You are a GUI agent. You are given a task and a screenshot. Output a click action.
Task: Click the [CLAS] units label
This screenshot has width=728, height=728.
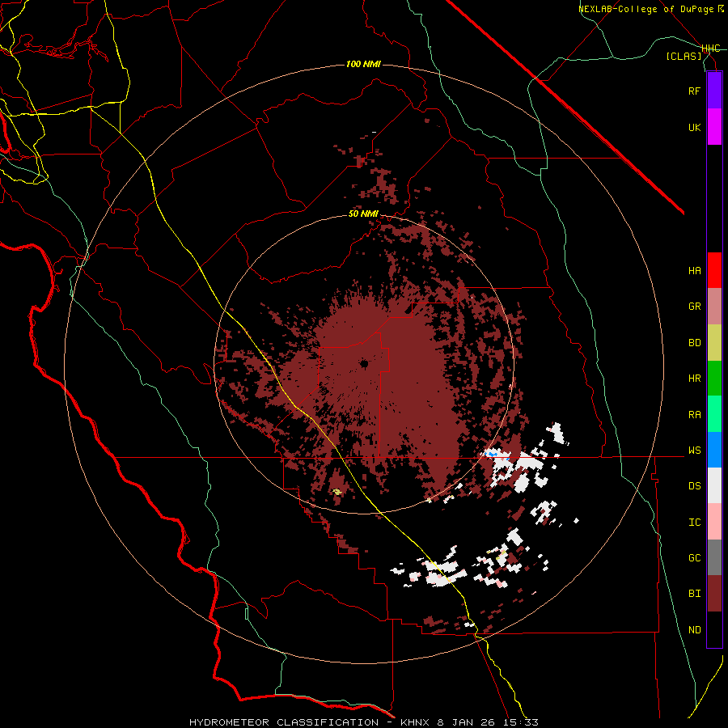(x=684, y=56)
